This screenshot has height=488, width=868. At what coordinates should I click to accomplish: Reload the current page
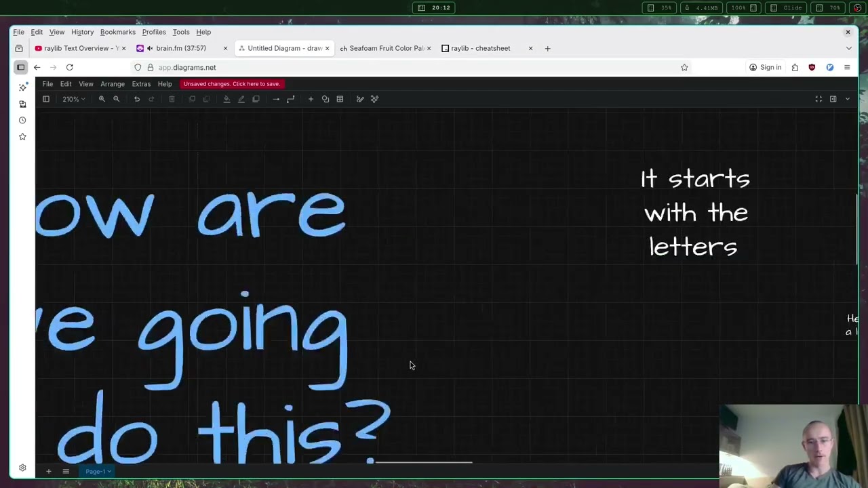(69, 67)
